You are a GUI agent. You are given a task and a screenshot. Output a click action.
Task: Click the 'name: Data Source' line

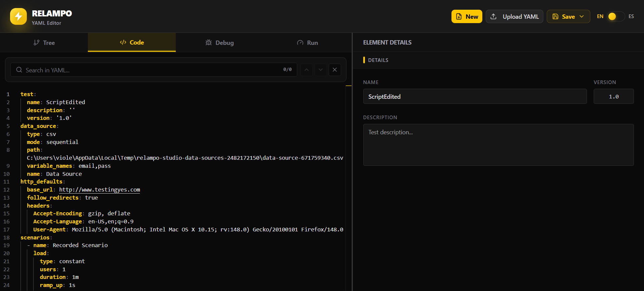tap(54, 174)
